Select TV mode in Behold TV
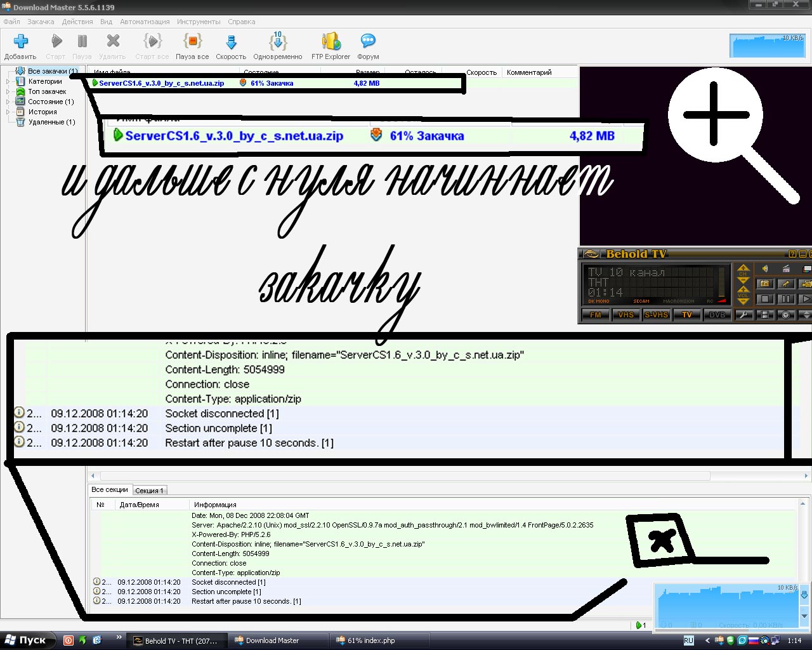Screen dimensions: 812x650 pyautogui.click(x=687, y=315)
